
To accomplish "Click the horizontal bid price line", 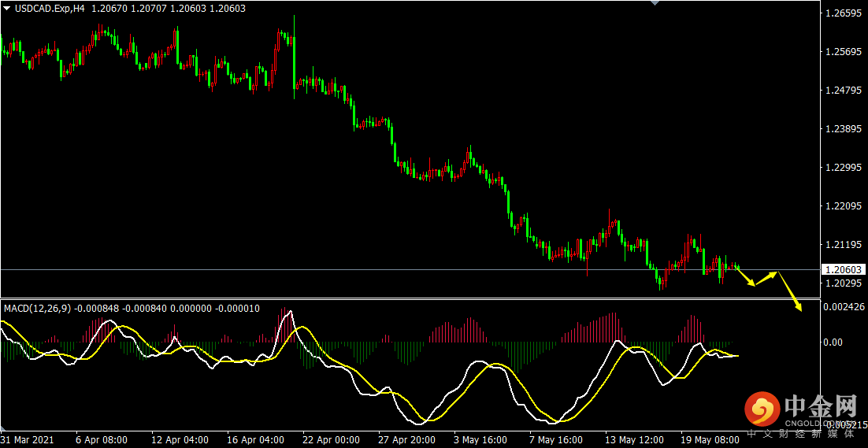I will (410, 270).
